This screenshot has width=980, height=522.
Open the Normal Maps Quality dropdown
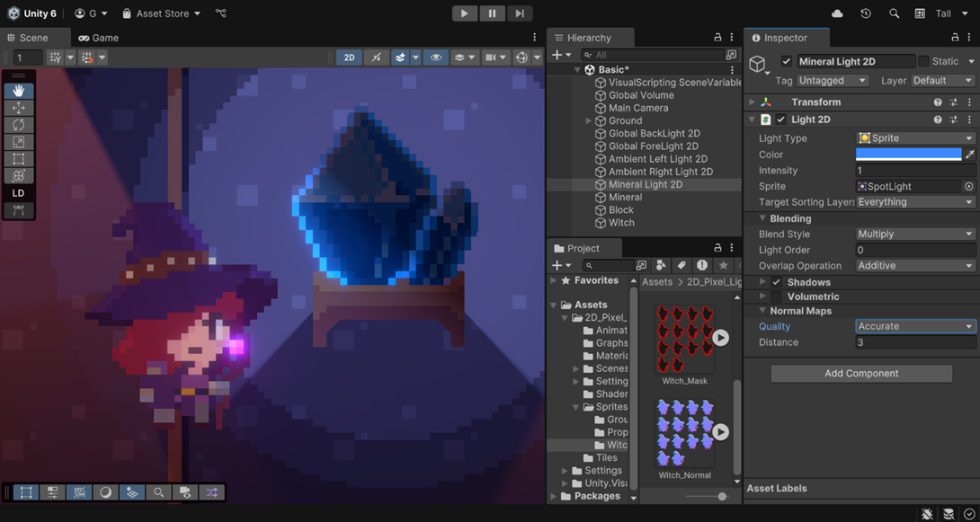coord(915,326)
